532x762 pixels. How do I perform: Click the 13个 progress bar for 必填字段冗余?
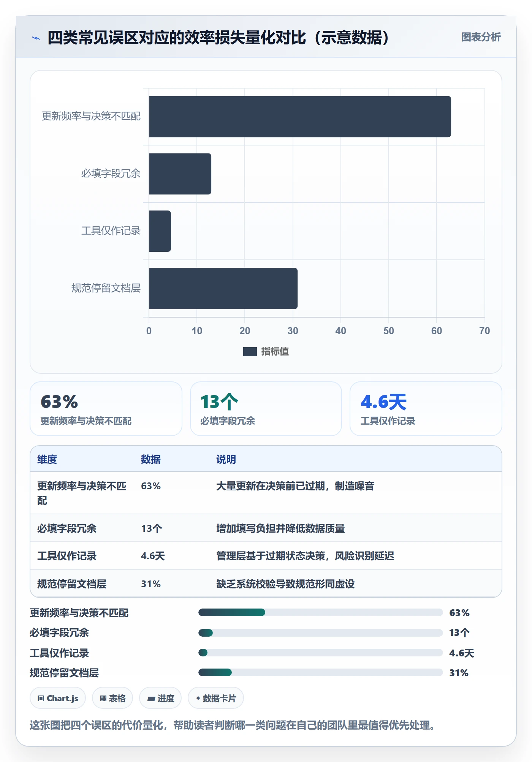pos(320,633)
